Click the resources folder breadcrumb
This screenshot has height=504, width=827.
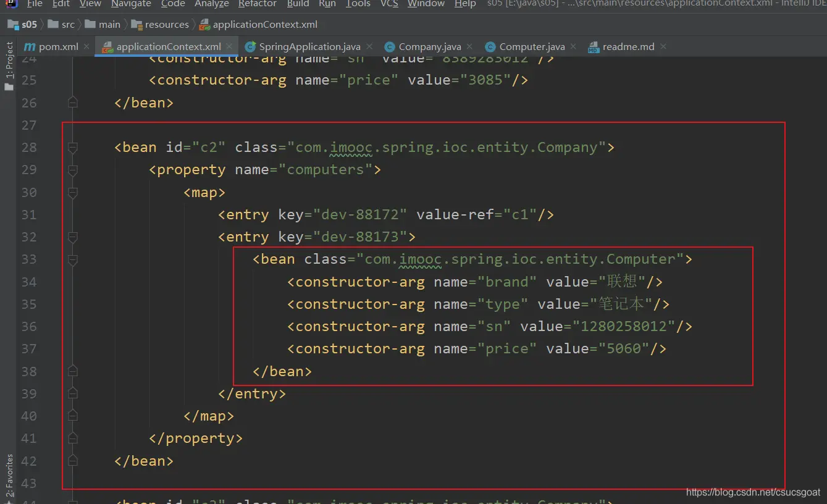point(167,25)
